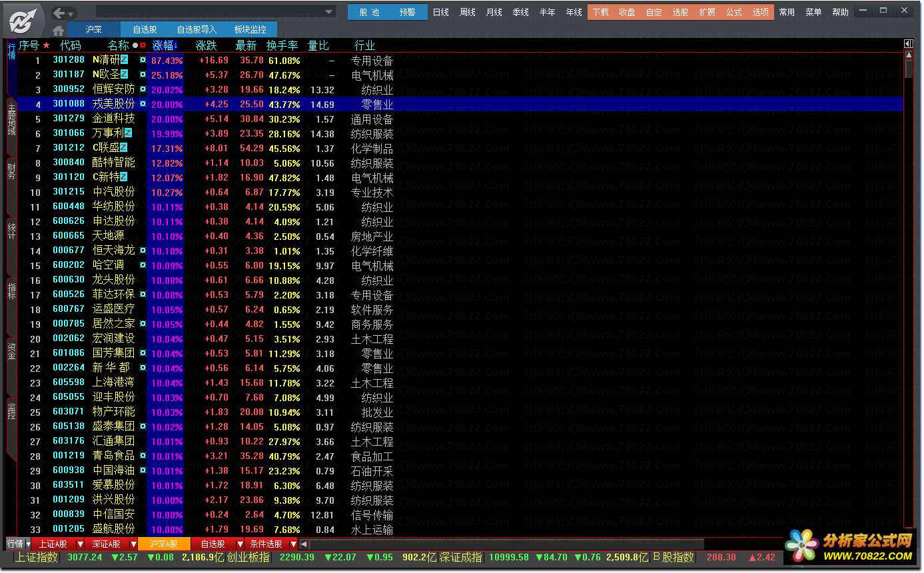The height and width of the screenshot is (573, 924).
Task: Click the gray dot icon in header row
Action: [135, 45]
